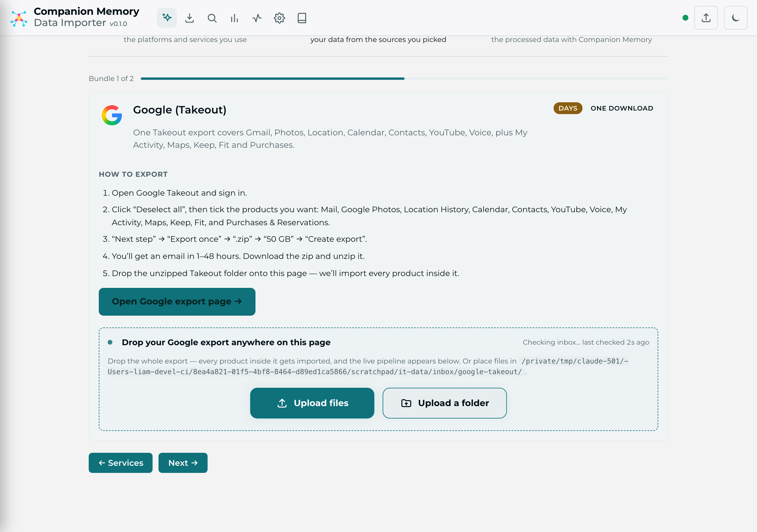Screen dimensions: 757x532
Task: Toggle dark mode with the moon icon
Action: (x=736, y=18)
